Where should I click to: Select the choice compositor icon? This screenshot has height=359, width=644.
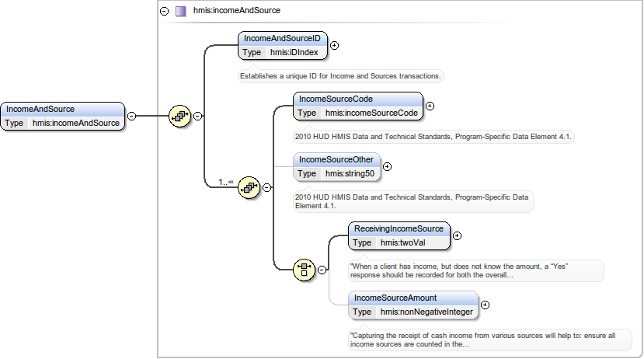(x=304, y=270)
